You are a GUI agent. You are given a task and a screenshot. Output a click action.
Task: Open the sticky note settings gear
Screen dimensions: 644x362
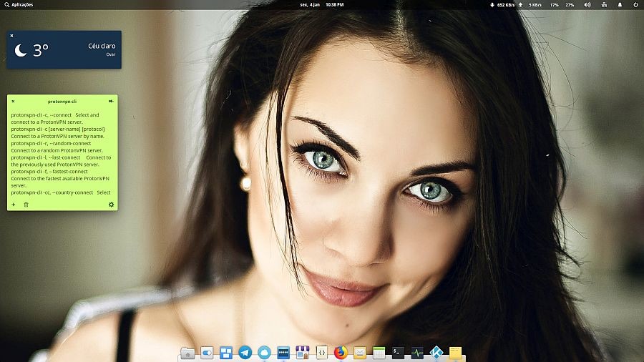[111, 205]
